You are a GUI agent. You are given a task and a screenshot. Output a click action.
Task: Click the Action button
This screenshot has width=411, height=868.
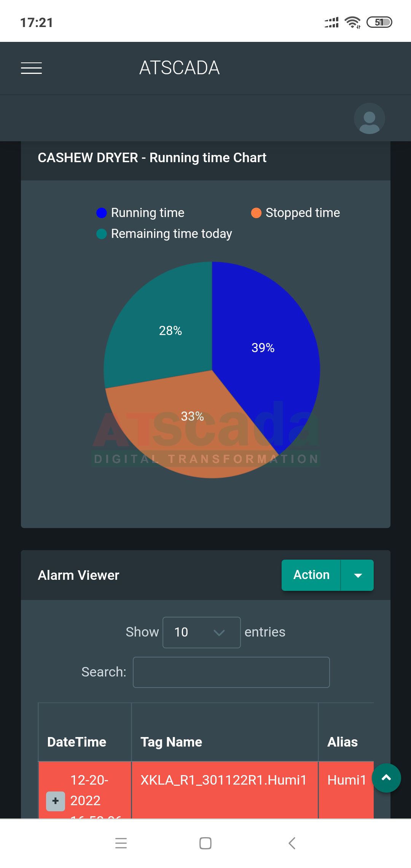pyautogui.click(x=311, y=575)
